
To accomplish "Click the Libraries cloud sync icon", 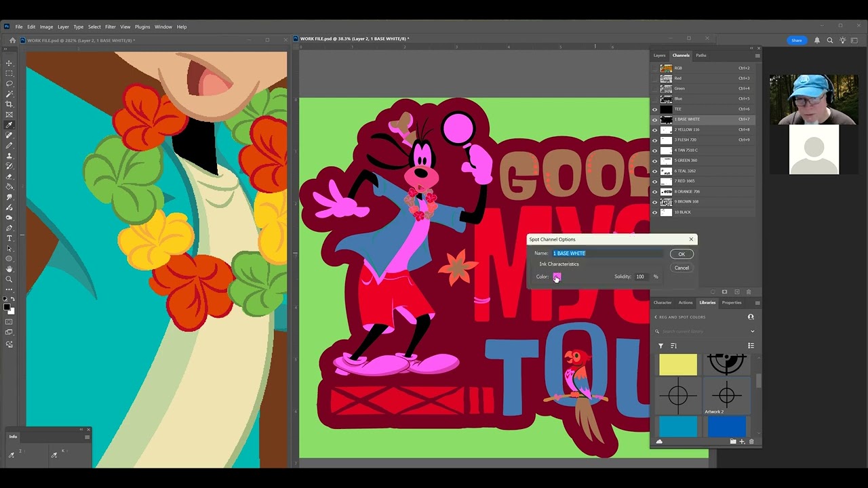I will click(x=659, y=442).
